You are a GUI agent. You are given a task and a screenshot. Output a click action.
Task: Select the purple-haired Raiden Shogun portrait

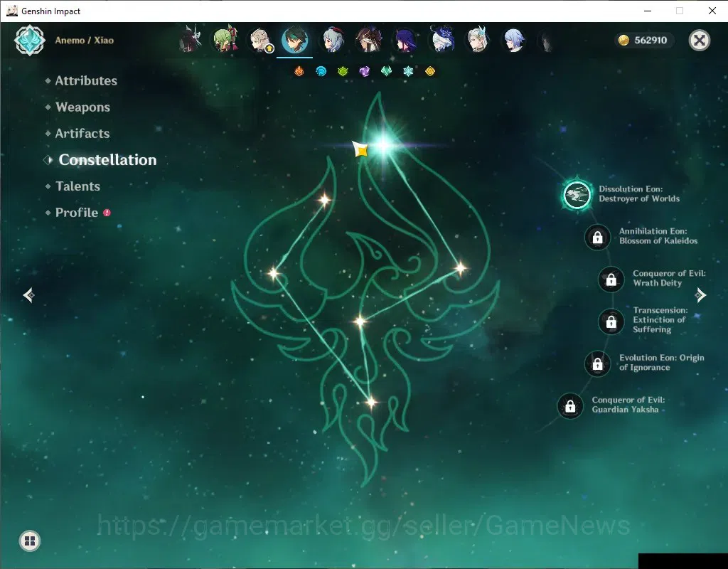tap(405, 40)
